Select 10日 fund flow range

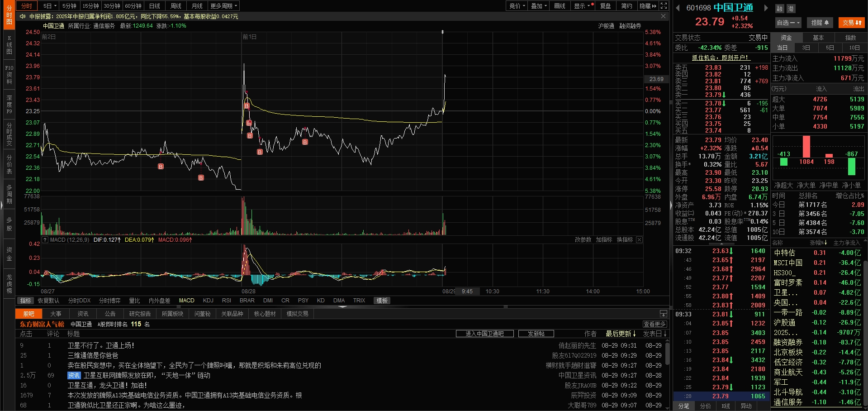tap(854, 48)
